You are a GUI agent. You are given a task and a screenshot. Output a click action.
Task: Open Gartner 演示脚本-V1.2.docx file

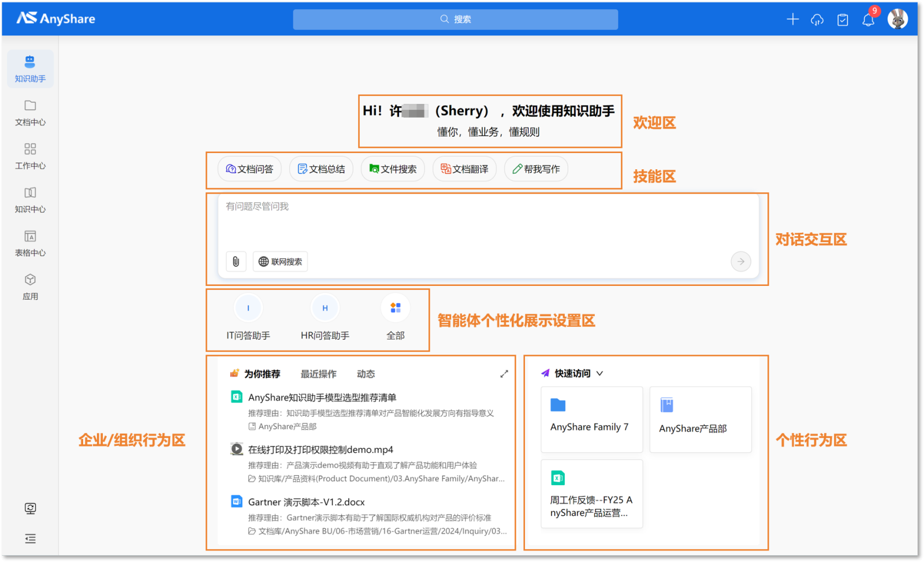pos(306,502)
